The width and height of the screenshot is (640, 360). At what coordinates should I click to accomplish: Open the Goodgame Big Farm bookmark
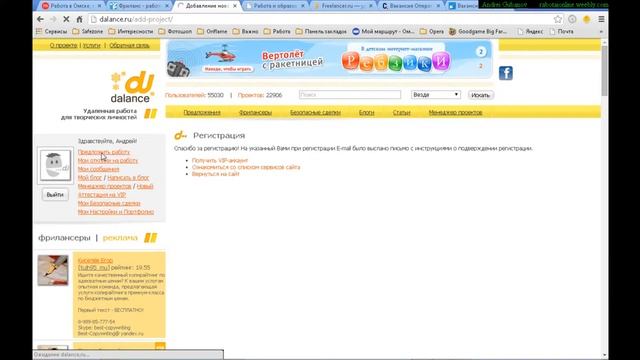pyautogui.click(x=478, y=31)
